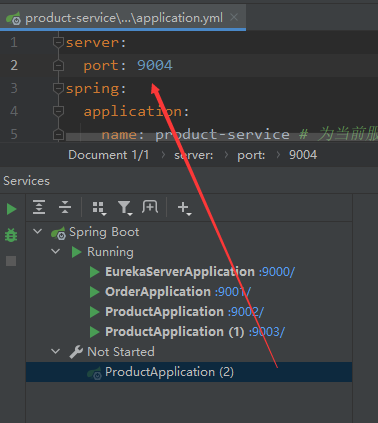
Task: Open the Group By dropdown icon
Action: point(99,208)
